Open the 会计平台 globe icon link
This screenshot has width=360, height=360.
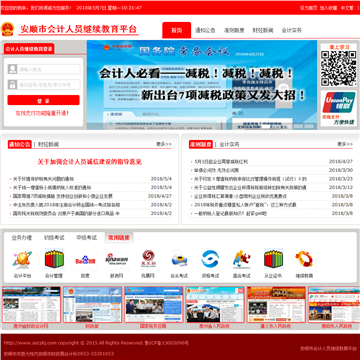pos(22,260)
